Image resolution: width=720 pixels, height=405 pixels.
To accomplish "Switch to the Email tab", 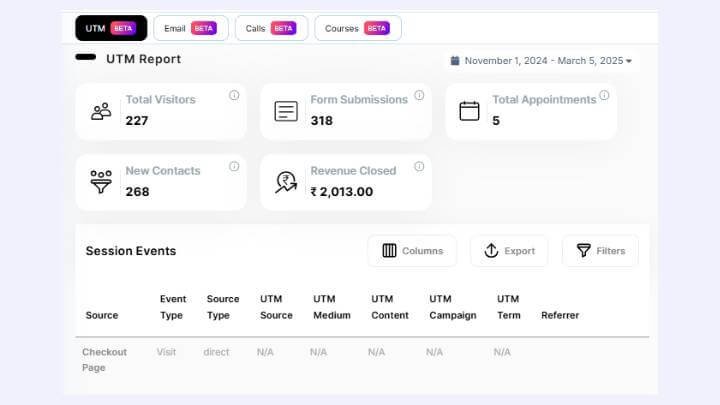I will [x=192, y=28].
